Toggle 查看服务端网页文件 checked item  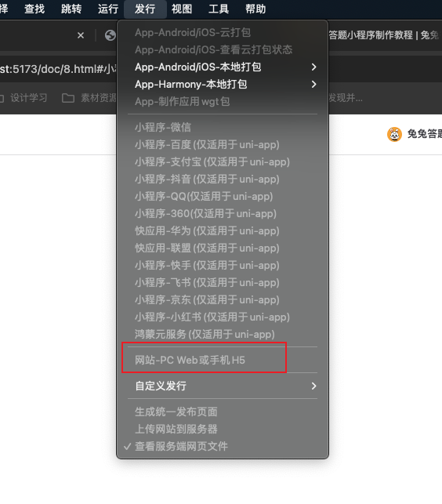[x=223, y=447]
